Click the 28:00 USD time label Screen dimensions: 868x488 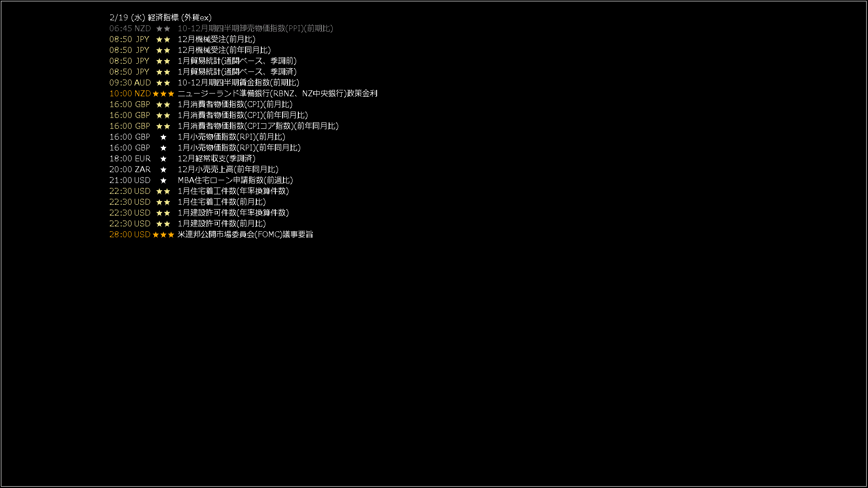coord(130,235)
